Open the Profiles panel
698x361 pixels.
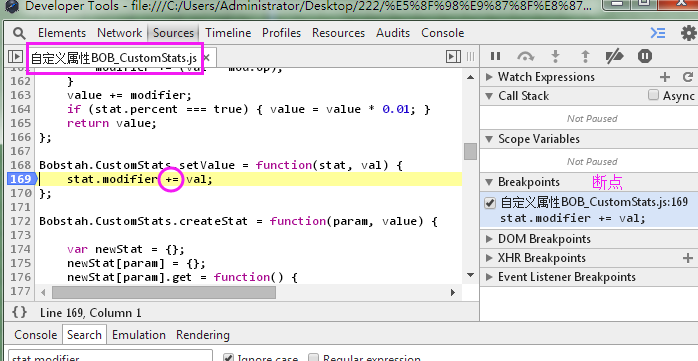[281, 33]
